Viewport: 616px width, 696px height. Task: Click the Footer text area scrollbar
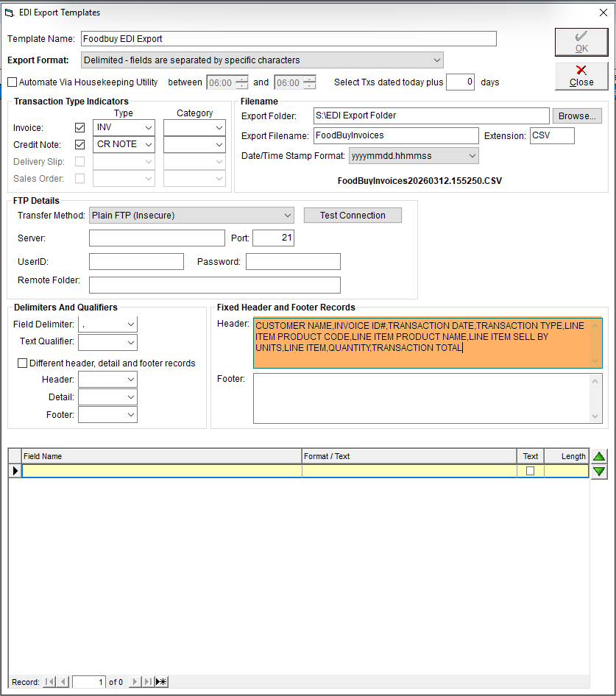tap(595, 398)
